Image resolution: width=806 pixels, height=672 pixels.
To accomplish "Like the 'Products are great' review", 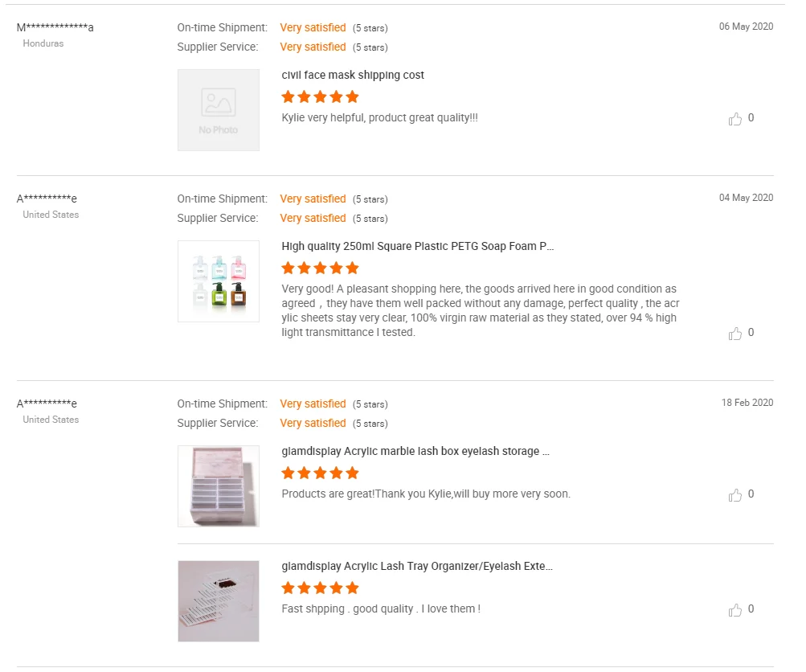I will coord(734,495).
